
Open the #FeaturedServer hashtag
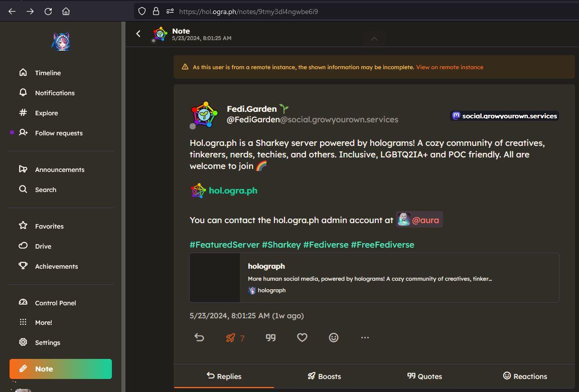coord(224,245)
